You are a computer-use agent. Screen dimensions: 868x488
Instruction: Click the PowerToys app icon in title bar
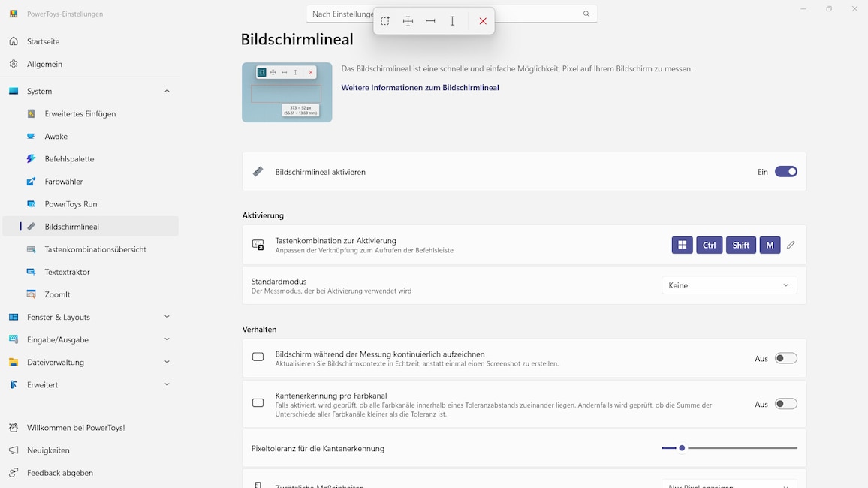coord(14,14)
